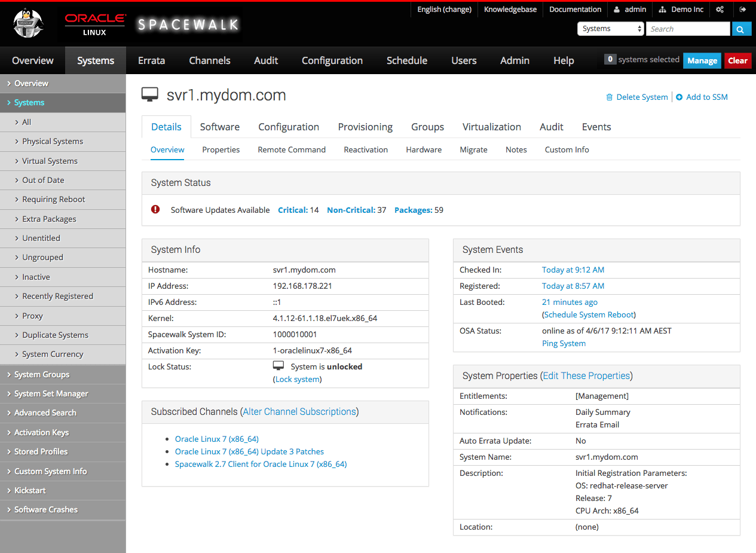Expand System Groups sidebar item
756x553 pixels.
(63, 374)
